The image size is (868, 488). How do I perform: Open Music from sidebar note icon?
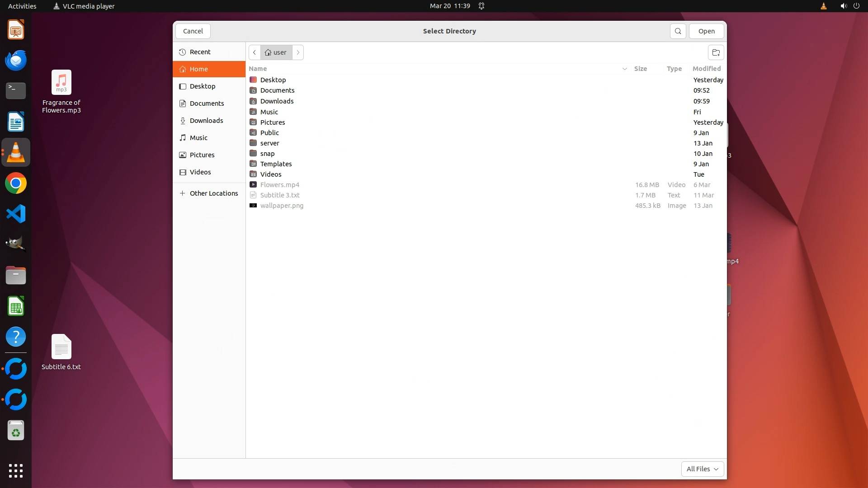(x=183, y=138)
